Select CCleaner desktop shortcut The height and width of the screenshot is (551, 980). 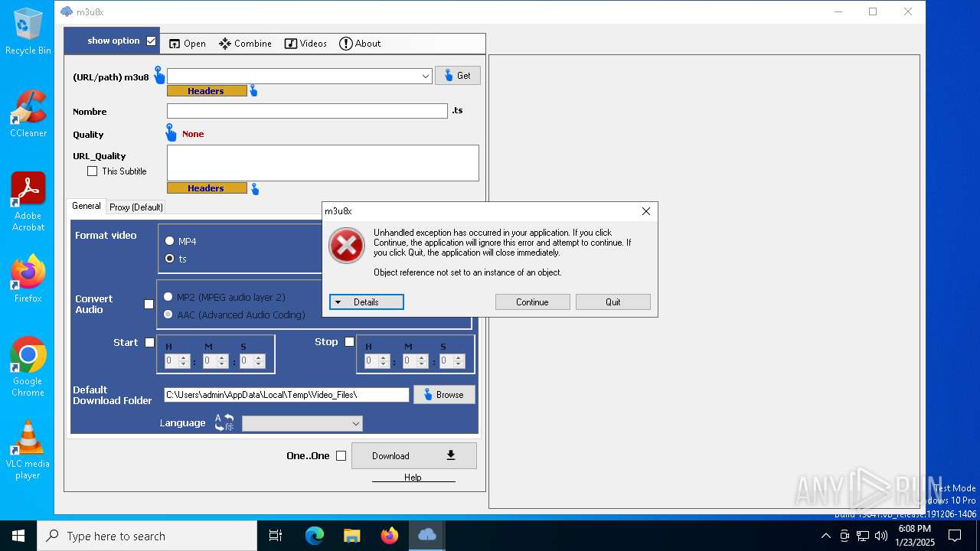pos(28,114)
